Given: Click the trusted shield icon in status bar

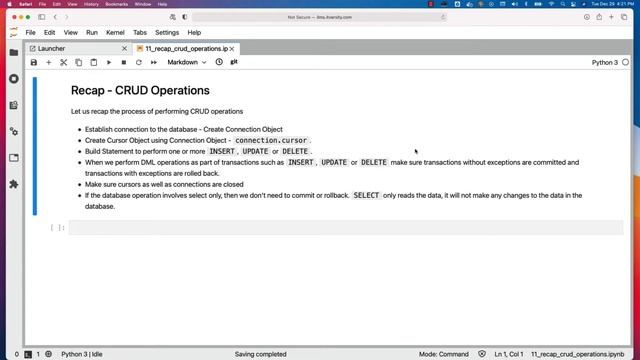Looking at the screenshot, I should tap(482, 354).
